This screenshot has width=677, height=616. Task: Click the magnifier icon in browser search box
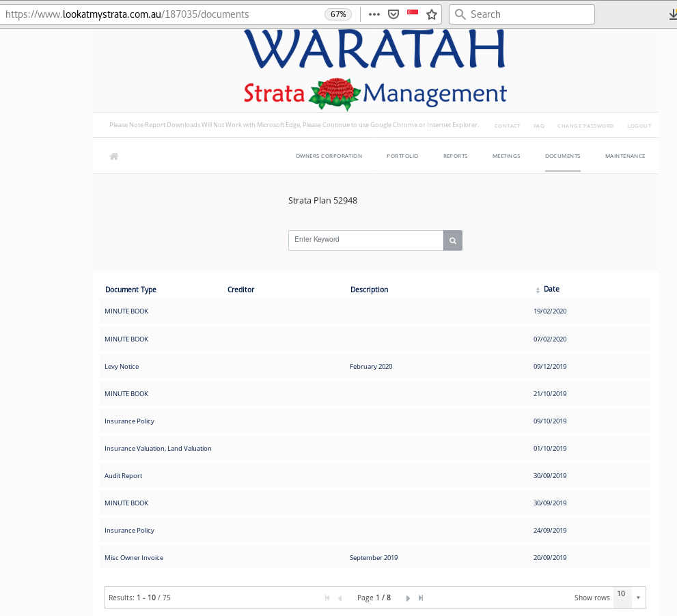[x=460, y=14]
